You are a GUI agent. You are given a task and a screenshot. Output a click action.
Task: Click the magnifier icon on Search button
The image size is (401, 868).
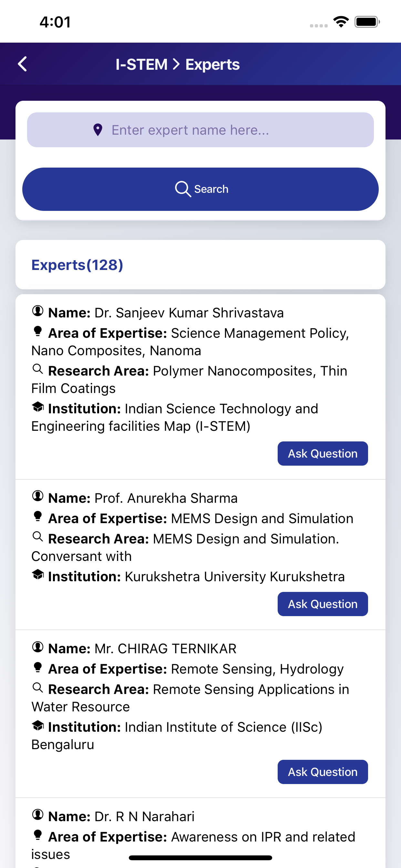[x=183, y=189]
